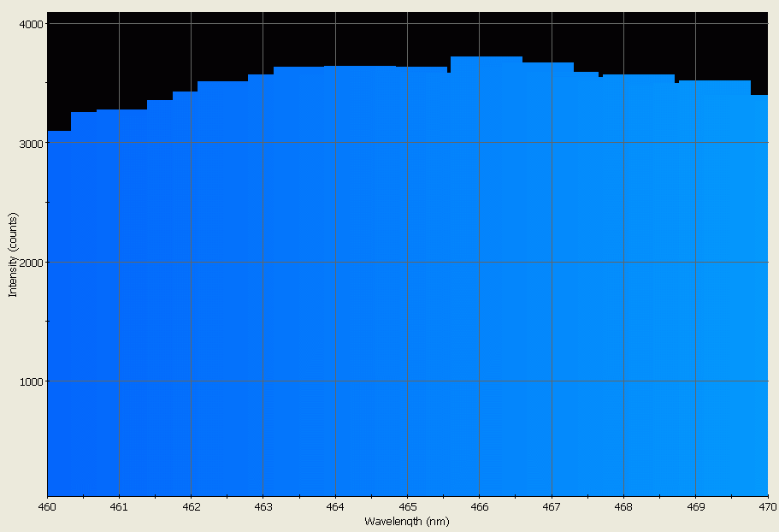Select the 466 wavelength tick label
This screenshot has width=779, height=532.
point(479,507)
